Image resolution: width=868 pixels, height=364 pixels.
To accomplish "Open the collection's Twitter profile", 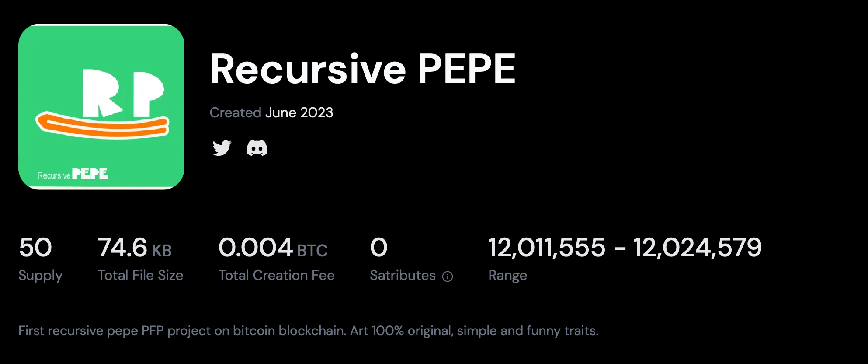I will (x=222, y=148).
